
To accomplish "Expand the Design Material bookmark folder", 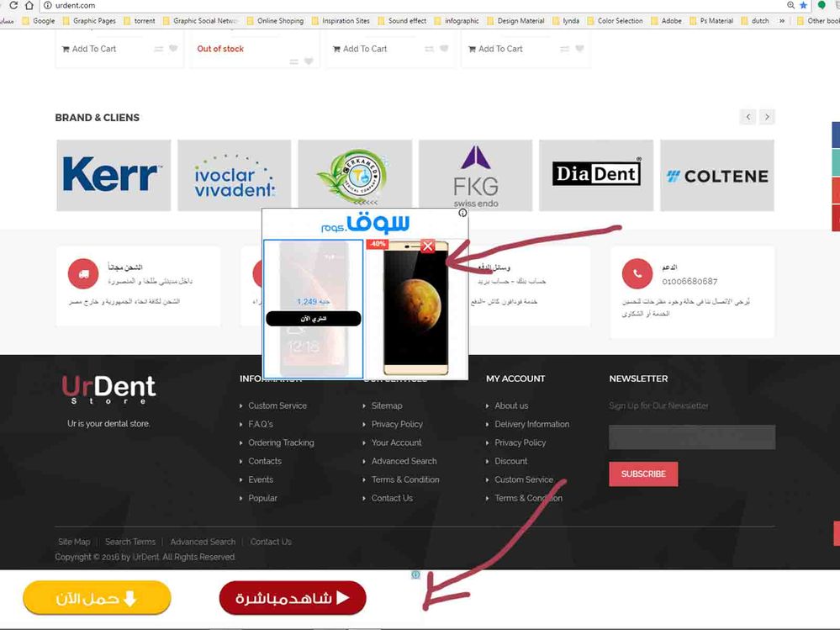I will pos(515,21).
